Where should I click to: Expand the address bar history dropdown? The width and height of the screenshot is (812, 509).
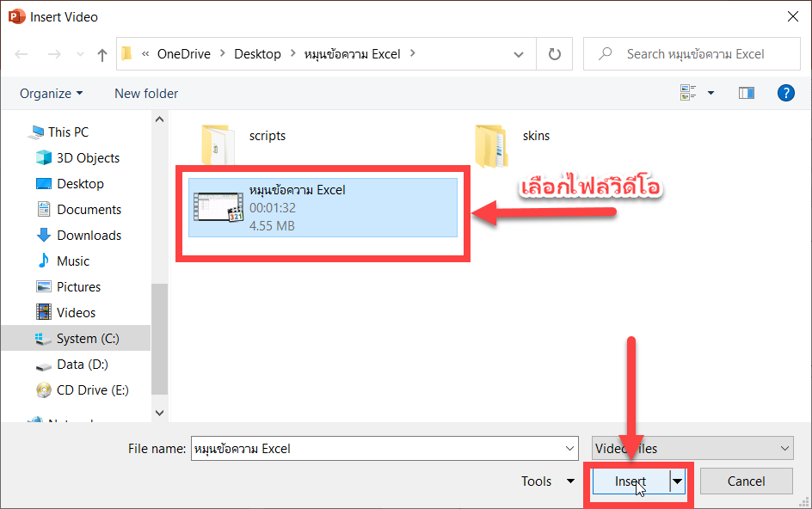pos(518,54)
